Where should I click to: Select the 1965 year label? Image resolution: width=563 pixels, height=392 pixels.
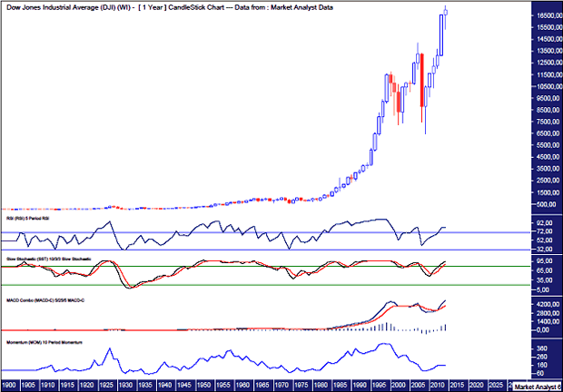coord(262,385)
